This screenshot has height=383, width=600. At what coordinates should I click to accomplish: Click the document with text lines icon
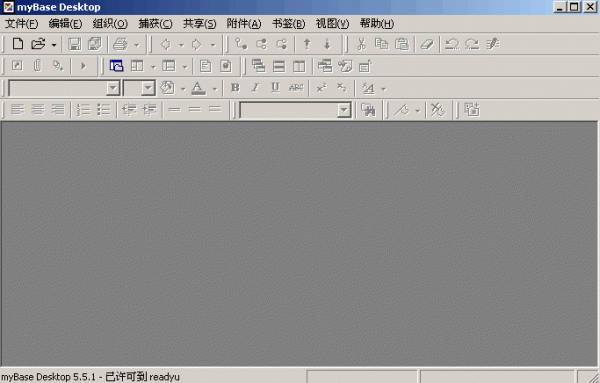(x=205, y=66)
